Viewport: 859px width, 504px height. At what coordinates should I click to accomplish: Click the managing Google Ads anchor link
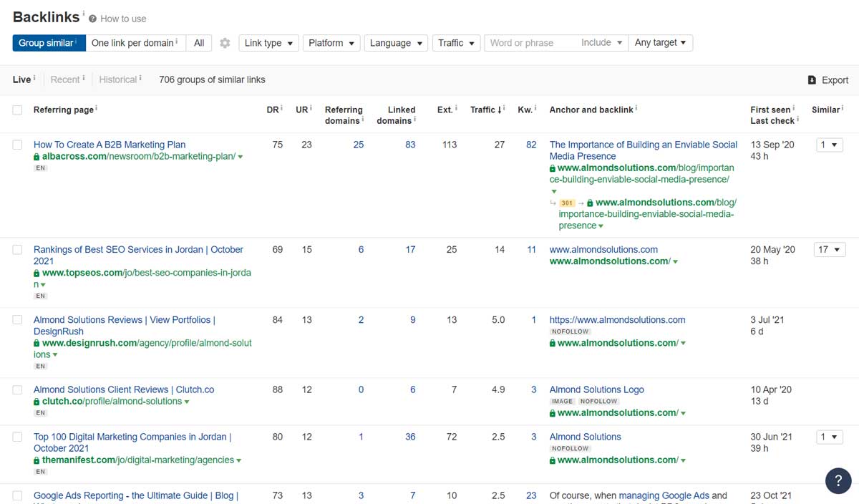point(664,495)
